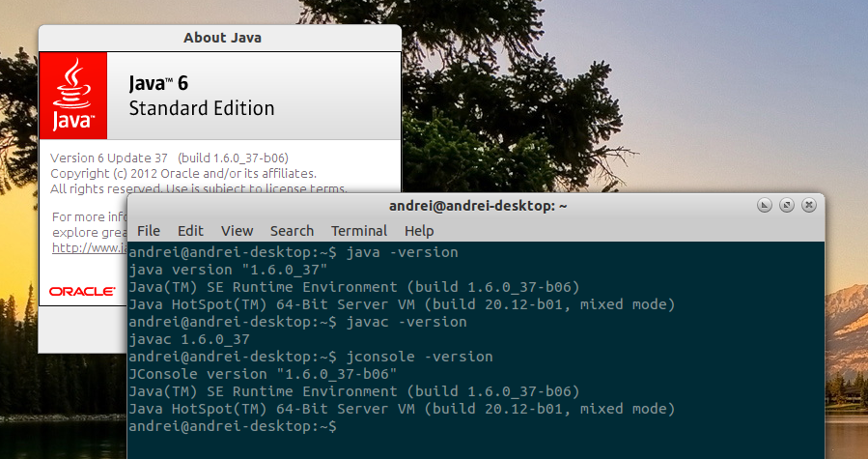Click the 'Copyright (c) 2012 Oracle' line
868x459 pixels.
(183, 174)
